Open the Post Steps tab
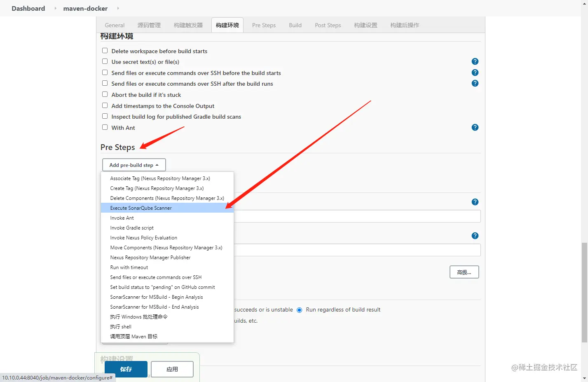Image resolution: width=588 pixels, height=382 pixels. [328, 25]
